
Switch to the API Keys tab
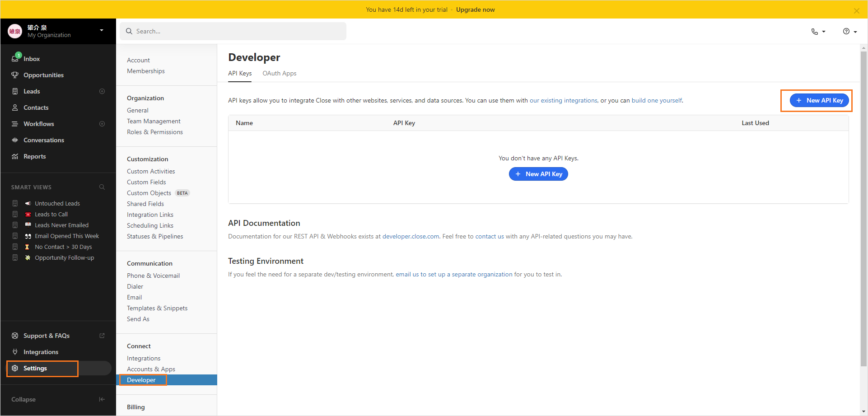(x=240, y=73)
